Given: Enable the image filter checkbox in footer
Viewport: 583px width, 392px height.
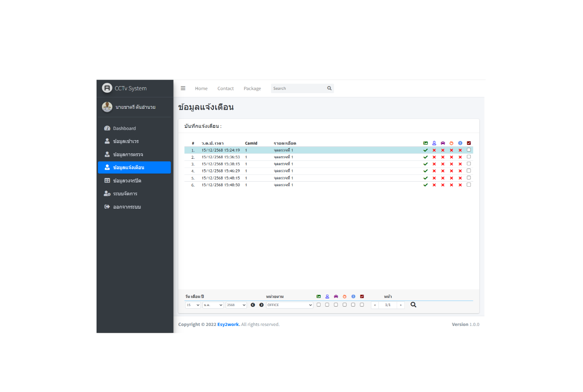Looking at the screenshot, I should pyautogui.click(x=318, y=305).
